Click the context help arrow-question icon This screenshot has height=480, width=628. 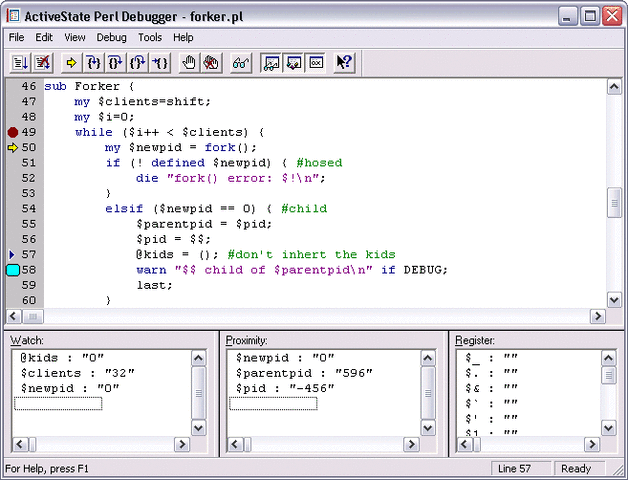click(x=344, y=63)
